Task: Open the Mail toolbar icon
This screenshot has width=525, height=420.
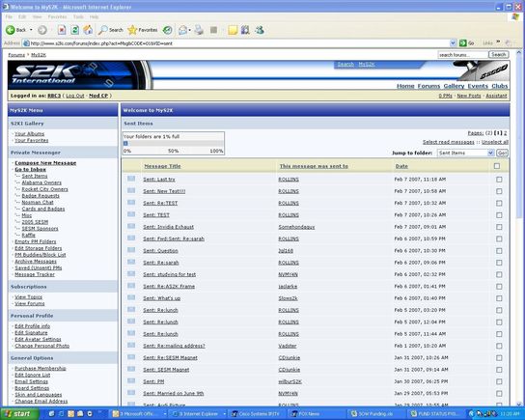Action: click(182, 30)
